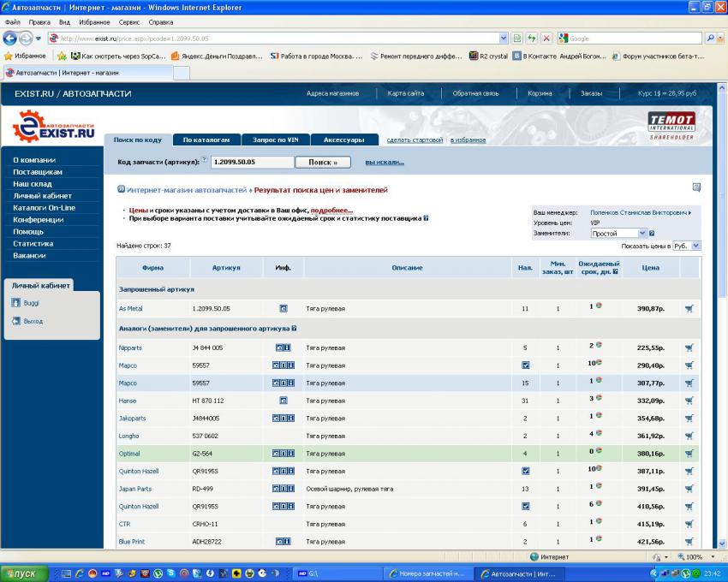Switch to the По каталогам tab
728x582 pixels.
206,140
